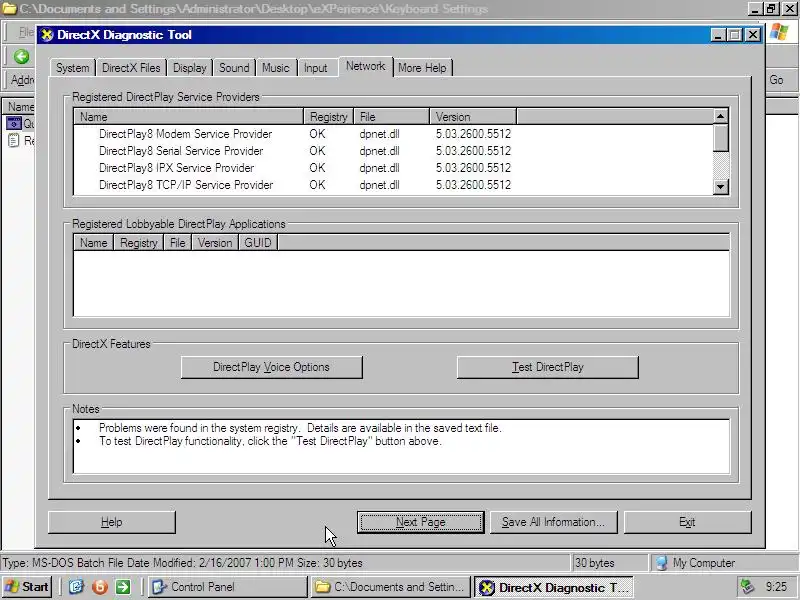Switch to the DirectX Files tab
The image size is (800, 600).
tap(131, 68)
